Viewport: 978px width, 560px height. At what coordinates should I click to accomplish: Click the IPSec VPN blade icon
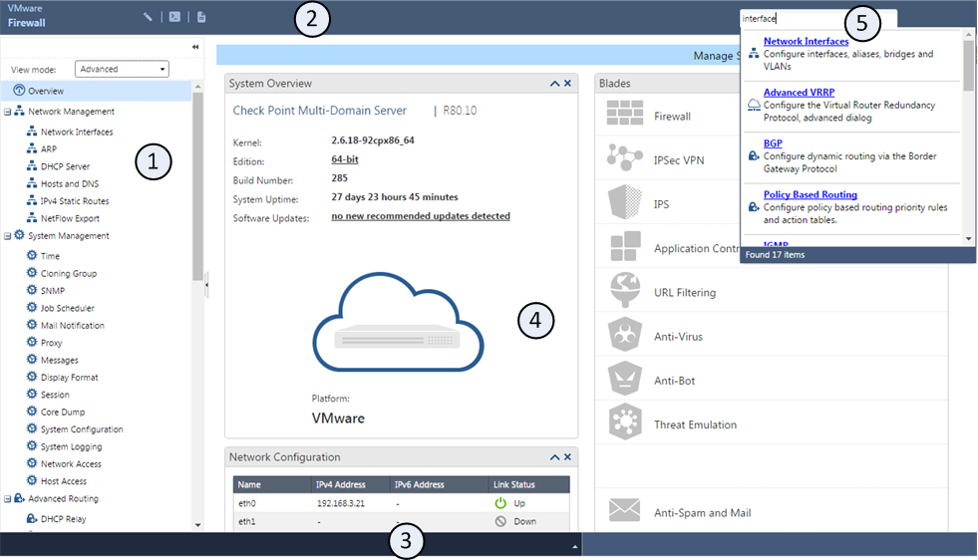point(624,157)
